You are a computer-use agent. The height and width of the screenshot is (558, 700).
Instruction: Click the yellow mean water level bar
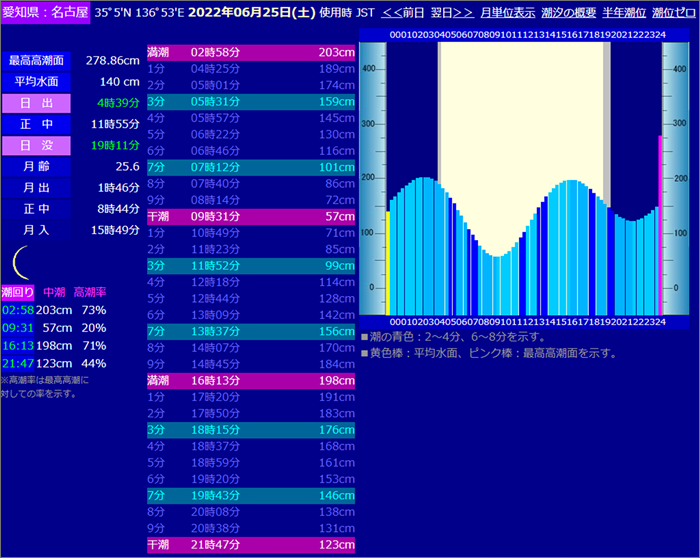(388, 263)
